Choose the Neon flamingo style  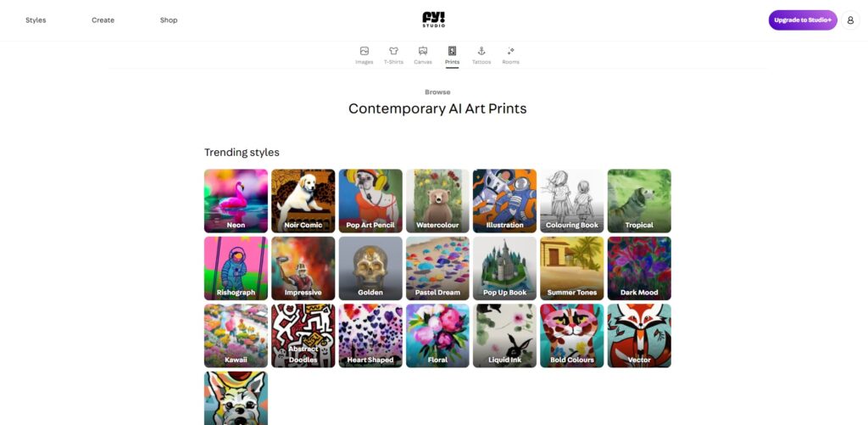[x=236, y=200]
